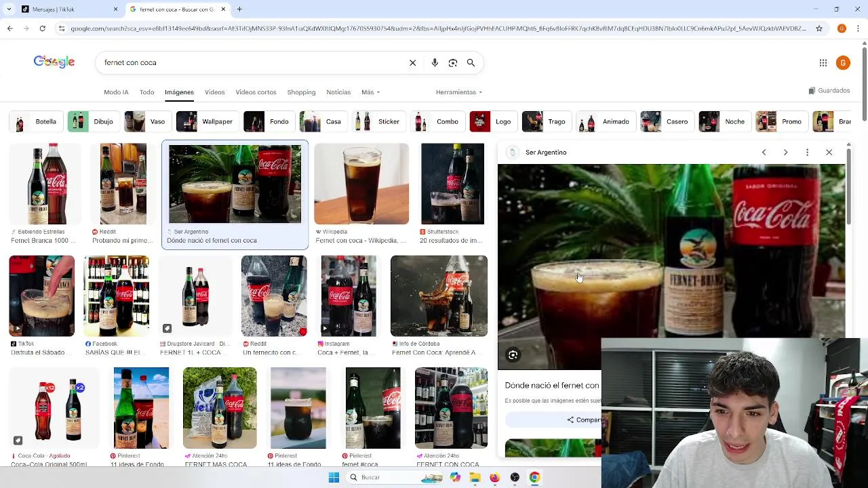Go back using the browser back arrow

[x=9, y=28]
